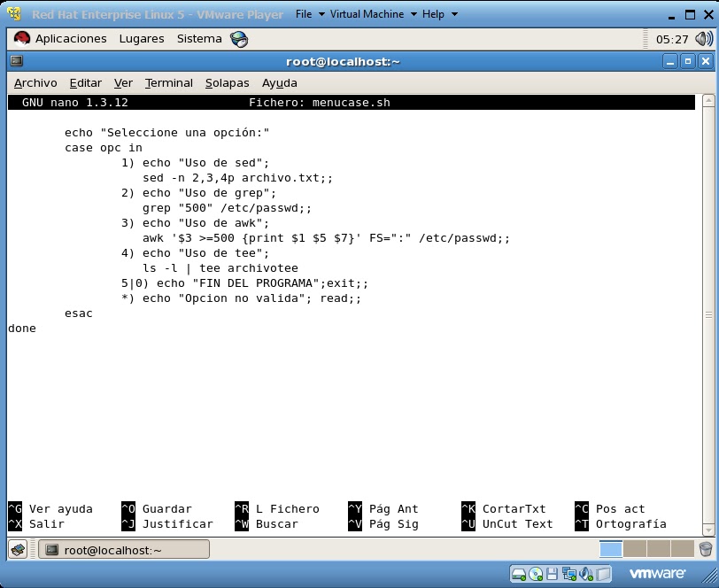Click the 'Opcion no valida' line
This screenshot has height=588, width=719.
click(241, 298)
